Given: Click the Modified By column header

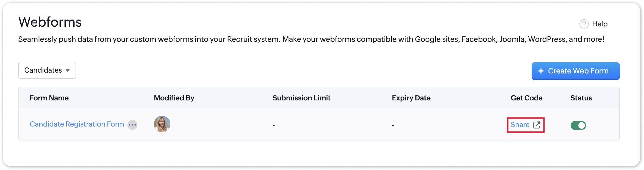Looking at the screenshot, I should click(x=174, y=98).
